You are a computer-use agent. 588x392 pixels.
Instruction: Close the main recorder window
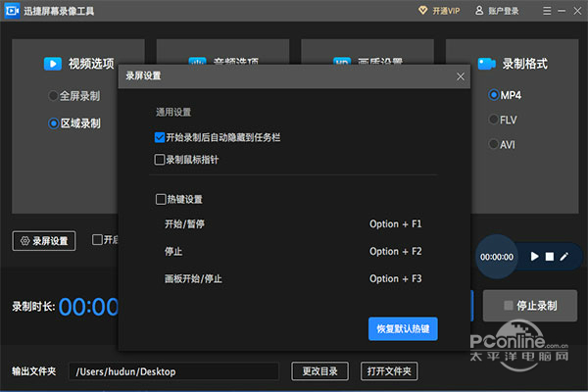click(x=577, y=11)
